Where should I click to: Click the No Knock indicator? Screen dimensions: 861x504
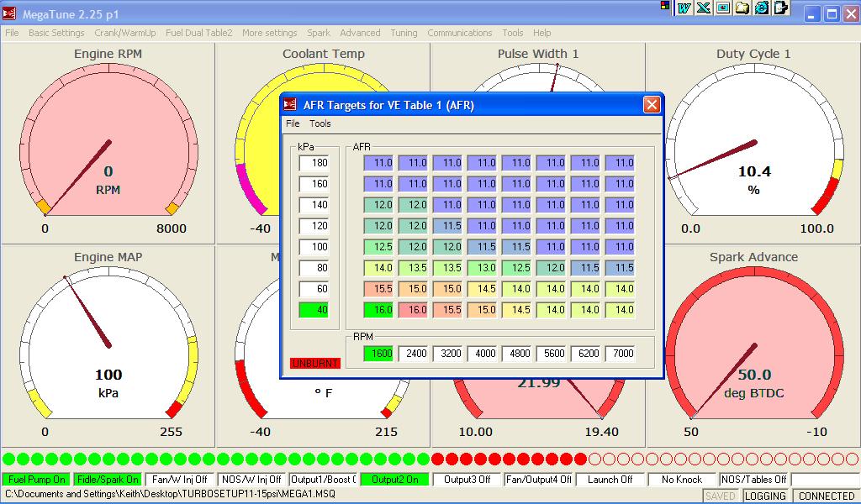coord(681,480)
